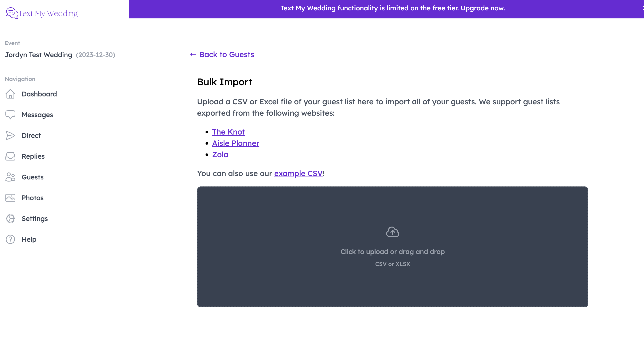Click the upload drag and drop area
The height and width of the screenshot is (363, 644).
[x=392, y=247]
